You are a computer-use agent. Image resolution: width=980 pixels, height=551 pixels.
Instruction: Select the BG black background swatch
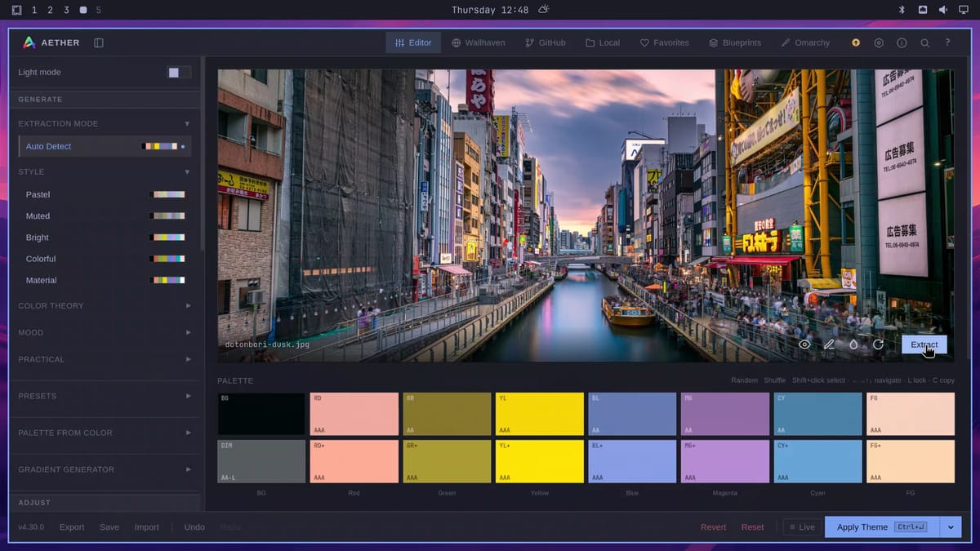pos(261,414)
